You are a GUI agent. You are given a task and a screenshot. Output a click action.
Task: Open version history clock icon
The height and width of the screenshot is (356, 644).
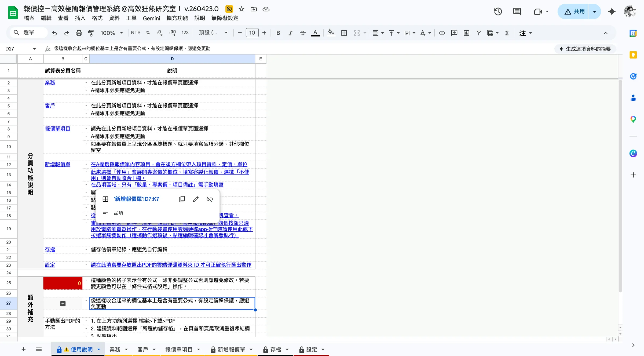click(498, 12)
